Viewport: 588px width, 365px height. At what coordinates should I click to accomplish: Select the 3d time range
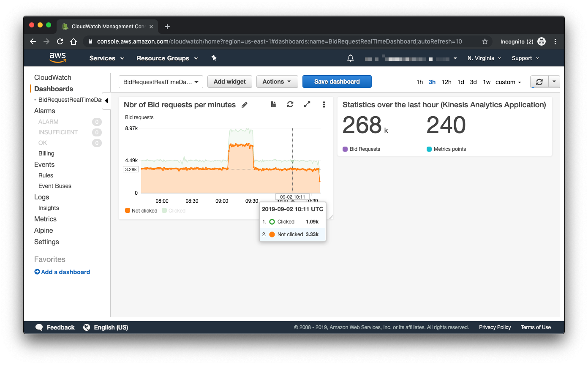point(474,82)
